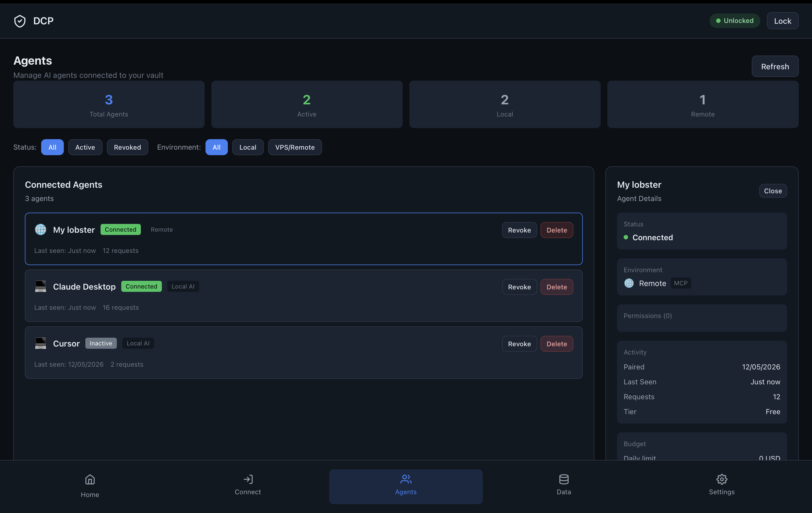
Task: Refresh the agents list
Action: [775, 66]
